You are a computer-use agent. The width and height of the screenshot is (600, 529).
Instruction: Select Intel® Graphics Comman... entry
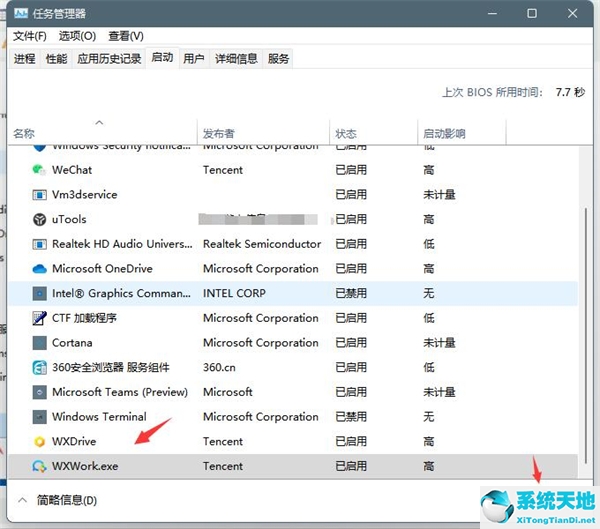tap(121, 293)
